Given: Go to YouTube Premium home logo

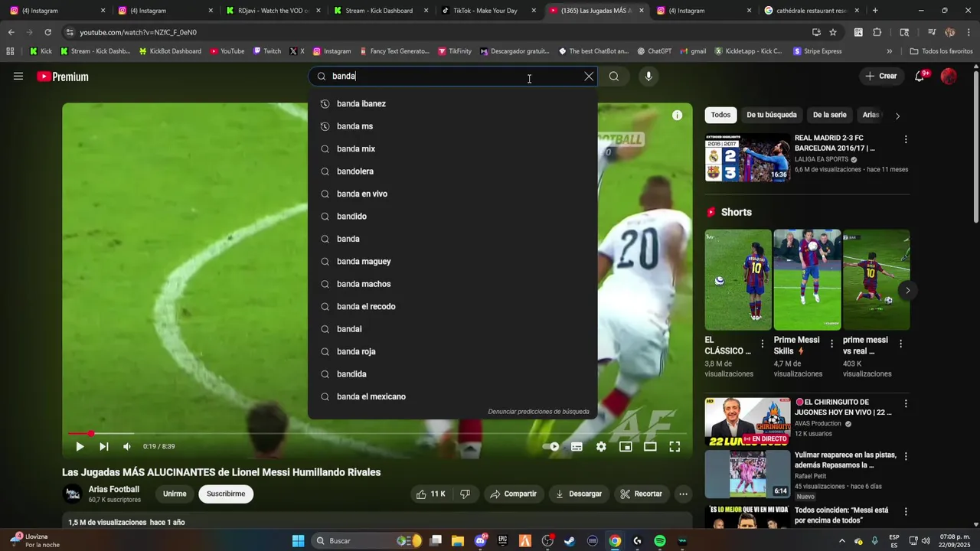Looking at the screenshot, I should (x=63, y=77).
